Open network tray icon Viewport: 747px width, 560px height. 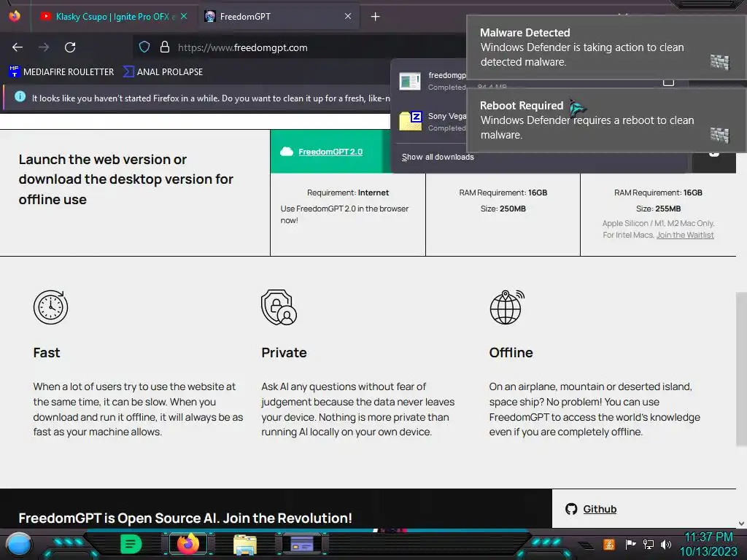coord(649,544)
